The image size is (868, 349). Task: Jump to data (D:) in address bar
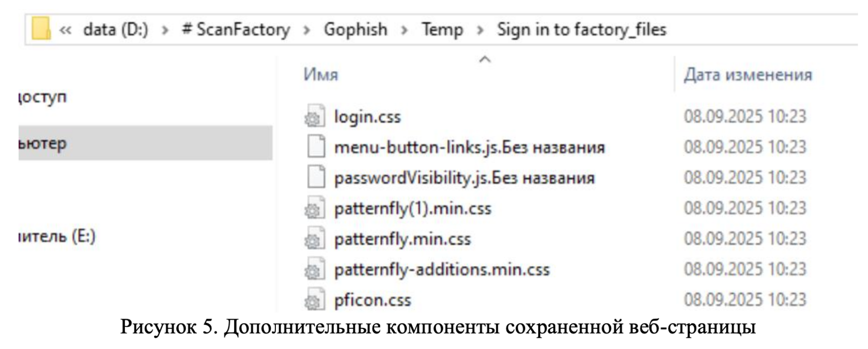pyautogui.click(x=116, y=29)
